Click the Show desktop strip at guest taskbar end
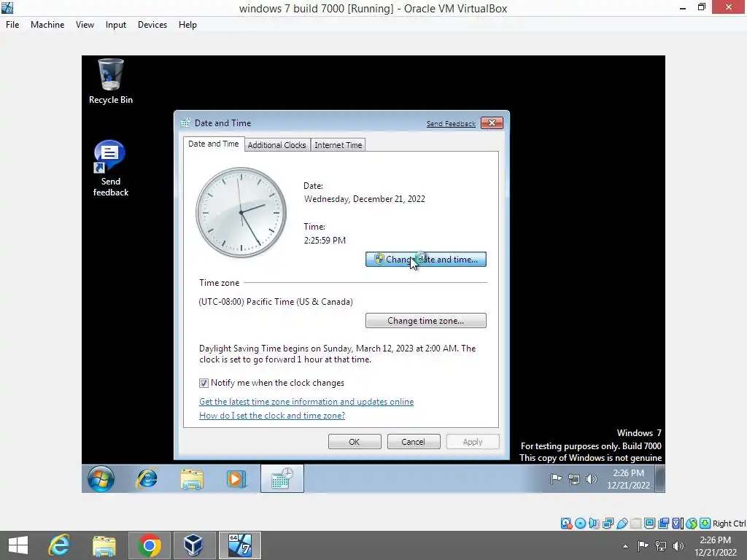Viewport: 747px width, 560px height. tap(659, 479)
